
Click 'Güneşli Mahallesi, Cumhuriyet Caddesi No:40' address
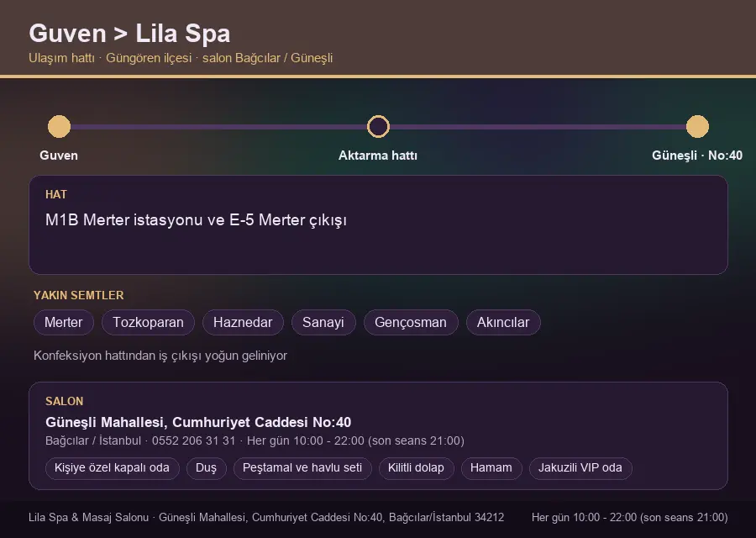(198, 422)
